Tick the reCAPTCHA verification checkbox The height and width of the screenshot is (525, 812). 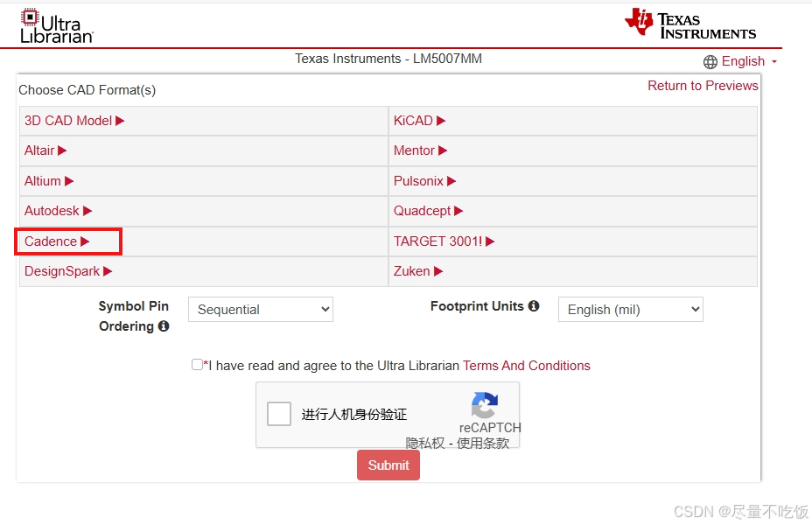278,414
